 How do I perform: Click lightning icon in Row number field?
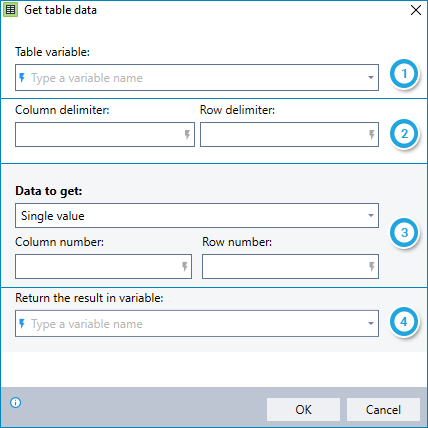click(x=372, y=266)
